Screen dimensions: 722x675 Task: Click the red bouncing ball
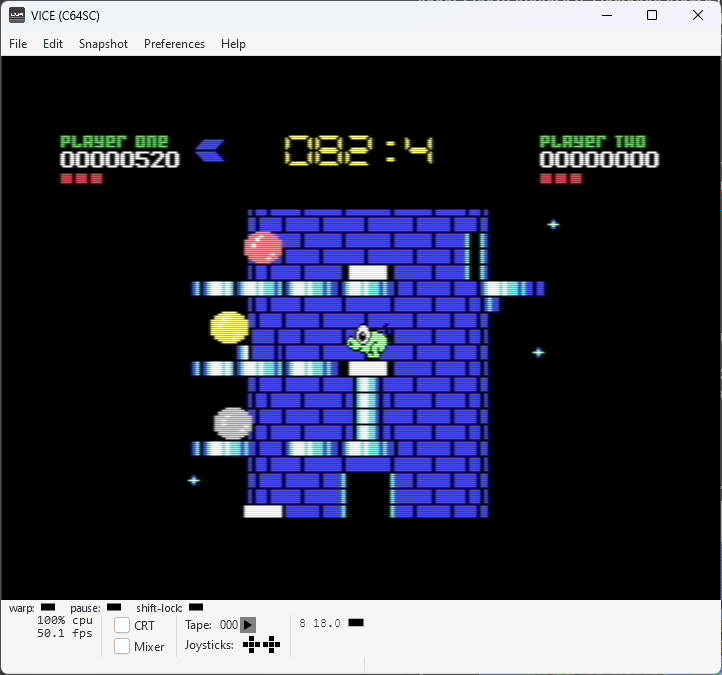coord(263,248)
